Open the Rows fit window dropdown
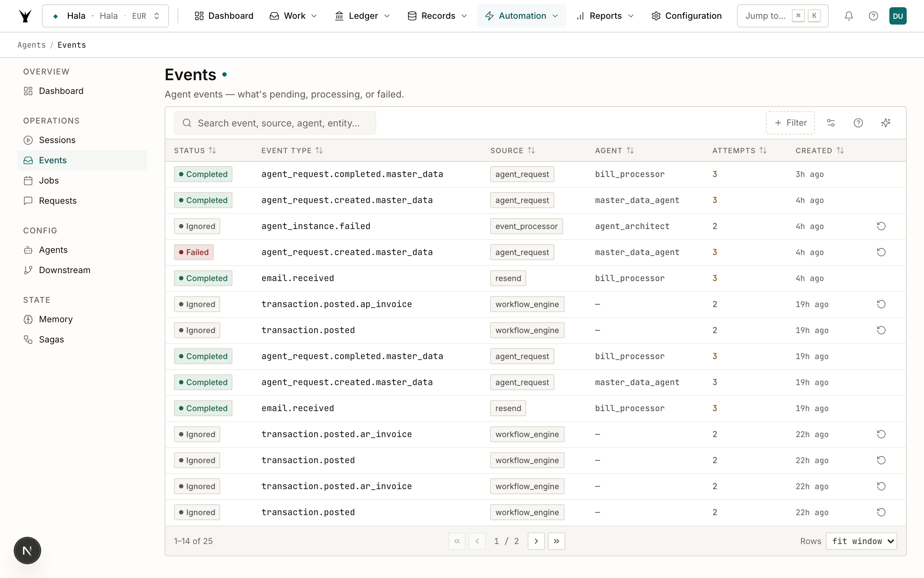Viewport: 924px width, 578px height. (x=862, y=541)
